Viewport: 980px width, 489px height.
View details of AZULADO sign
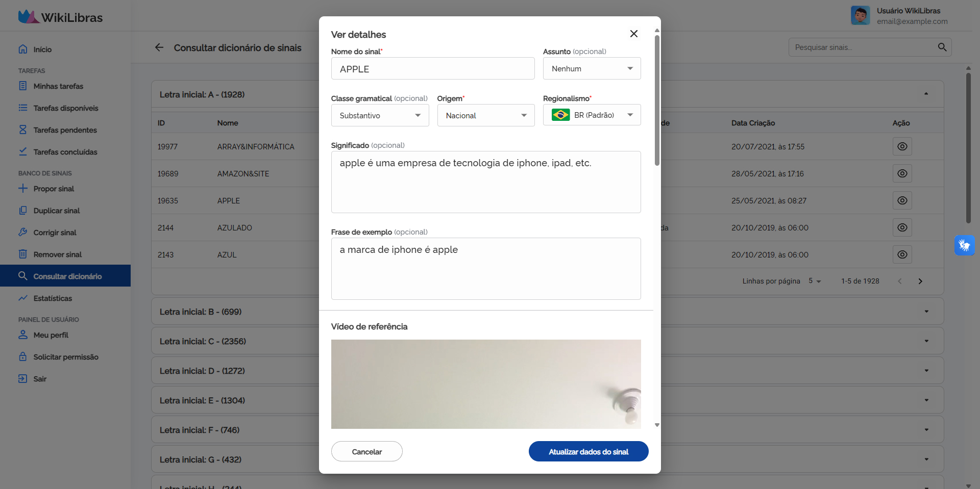902,227
